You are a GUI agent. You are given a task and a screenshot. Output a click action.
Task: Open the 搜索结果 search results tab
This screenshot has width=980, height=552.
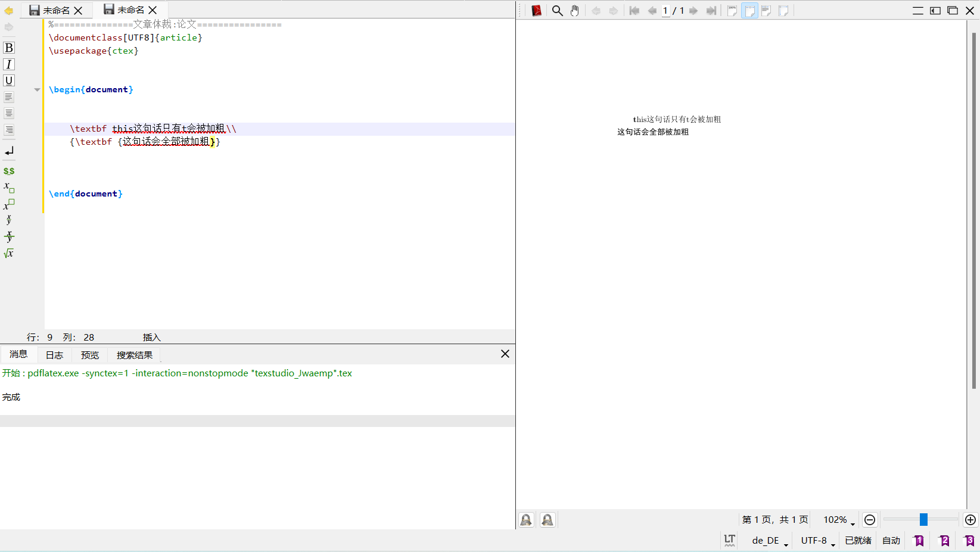coord(135,355)
